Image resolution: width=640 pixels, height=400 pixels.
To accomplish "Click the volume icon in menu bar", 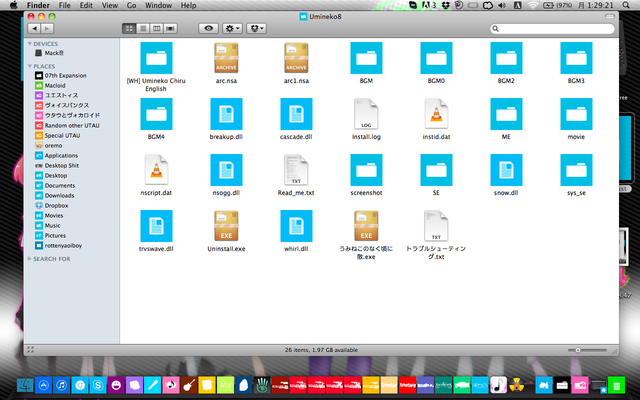I will [502, 5].
